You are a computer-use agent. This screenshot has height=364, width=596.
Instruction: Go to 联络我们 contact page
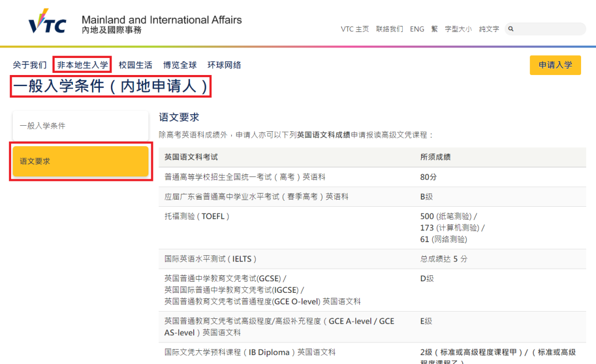click(390, 29)
